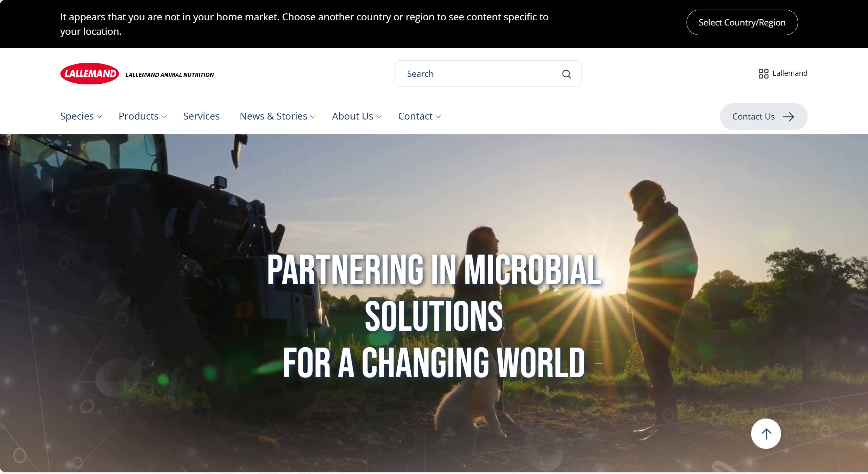Click the Select Country/Region button
Screen dimensions: 868x474
click(742, 22)
